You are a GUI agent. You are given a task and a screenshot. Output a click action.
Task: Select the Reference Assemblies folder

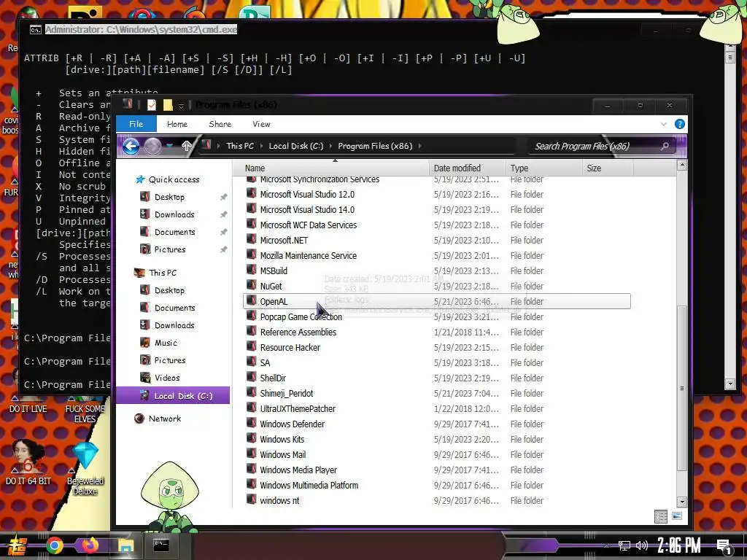point(298,332)
